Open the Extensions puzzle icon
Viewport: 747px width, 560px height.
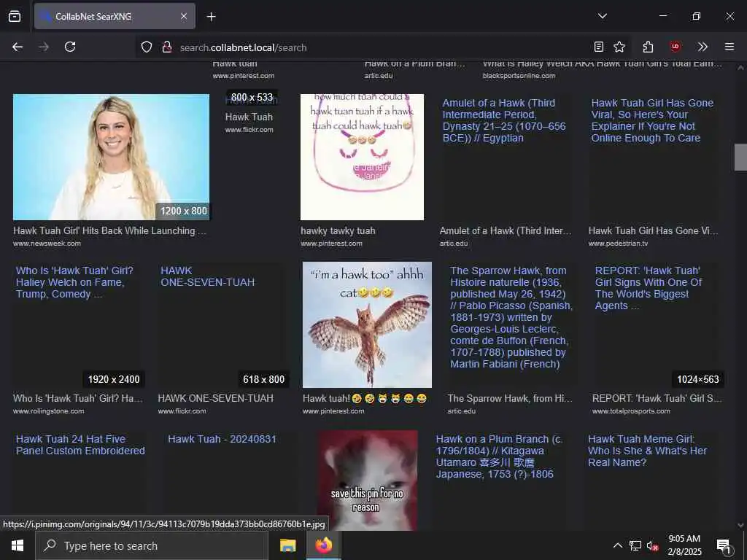(x=648, y=47)
